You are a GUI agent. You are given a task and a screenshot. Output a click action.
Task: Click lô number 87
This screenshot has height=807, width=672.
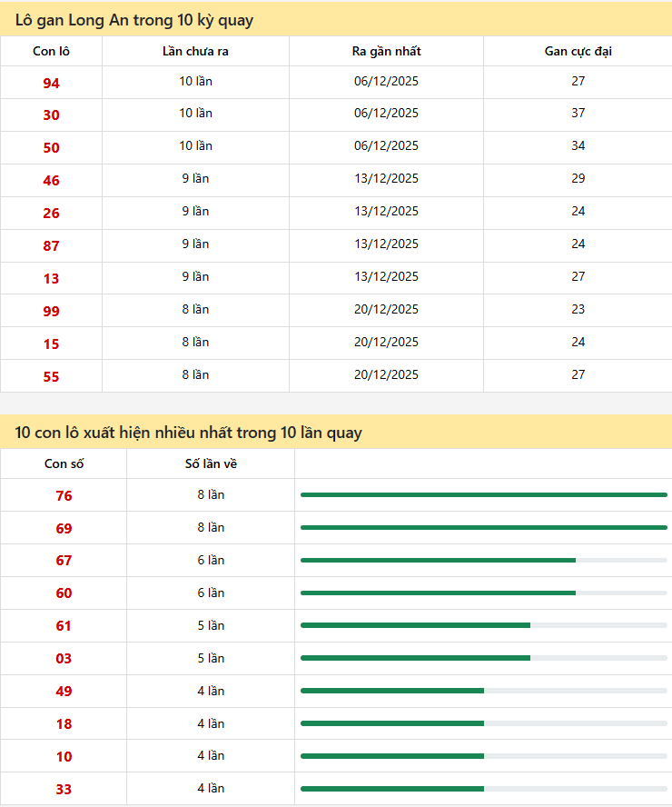51,246
